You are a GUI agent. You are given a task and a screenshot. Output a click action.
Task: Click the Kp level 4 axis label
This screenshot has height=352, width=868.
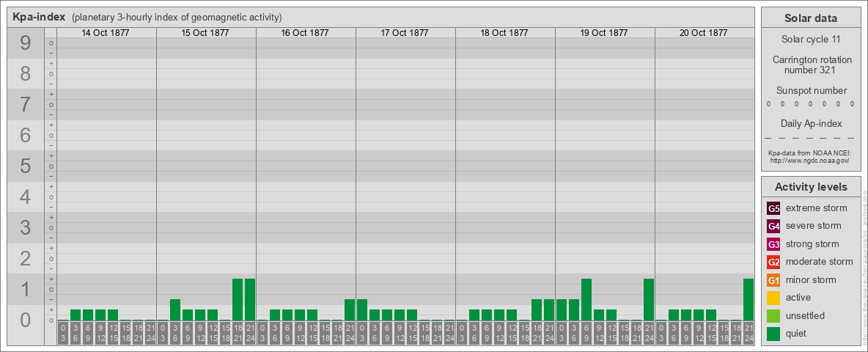pyautogui.click(x=26, y=197)
